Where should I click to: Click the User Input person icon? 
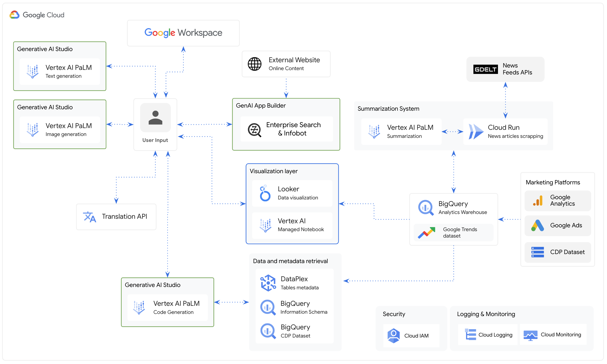point(156,118)
